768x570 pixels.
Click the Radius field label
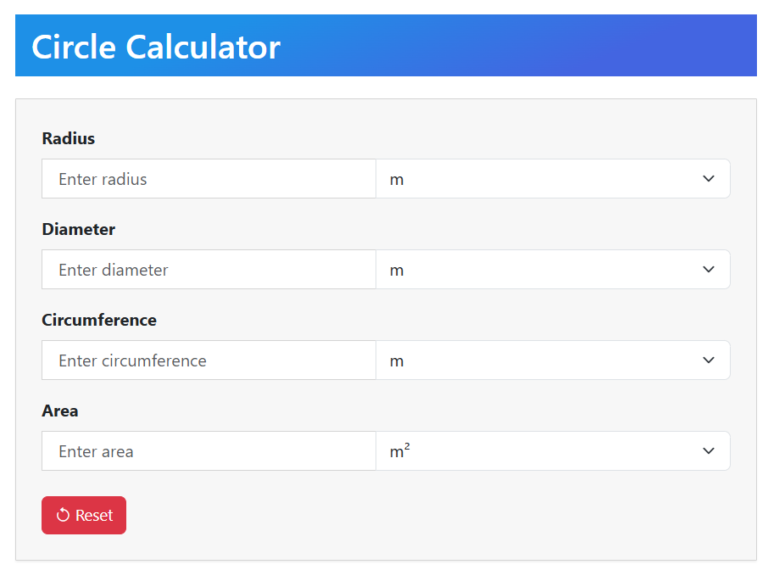tap(68, 138)
